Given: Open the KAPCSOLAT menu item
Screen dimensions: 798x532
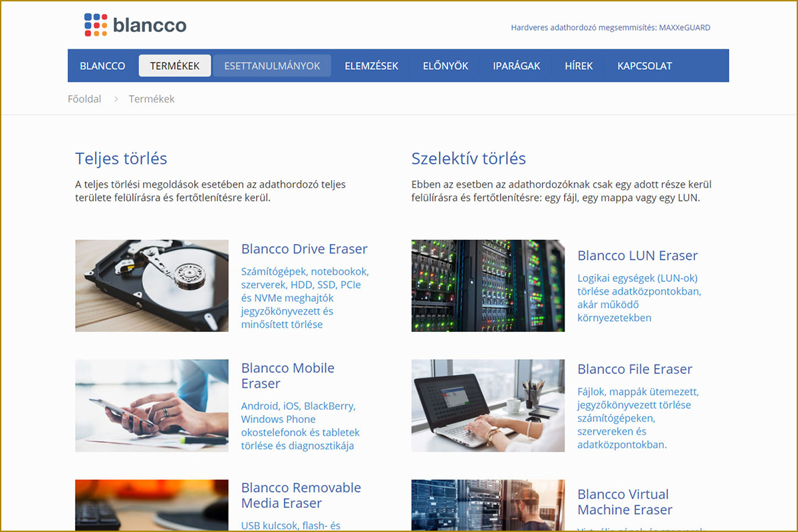Looking at the screenshot, I should pos(644,66).
